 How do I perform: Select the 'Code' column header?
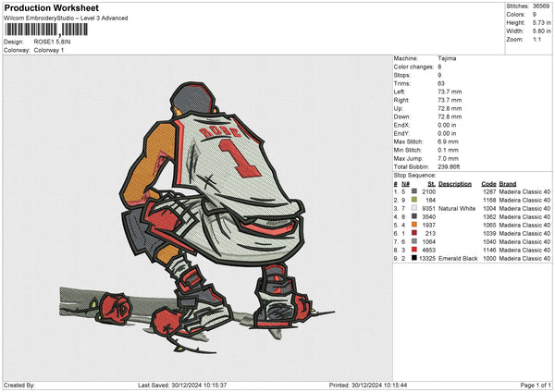click(488, 184)
